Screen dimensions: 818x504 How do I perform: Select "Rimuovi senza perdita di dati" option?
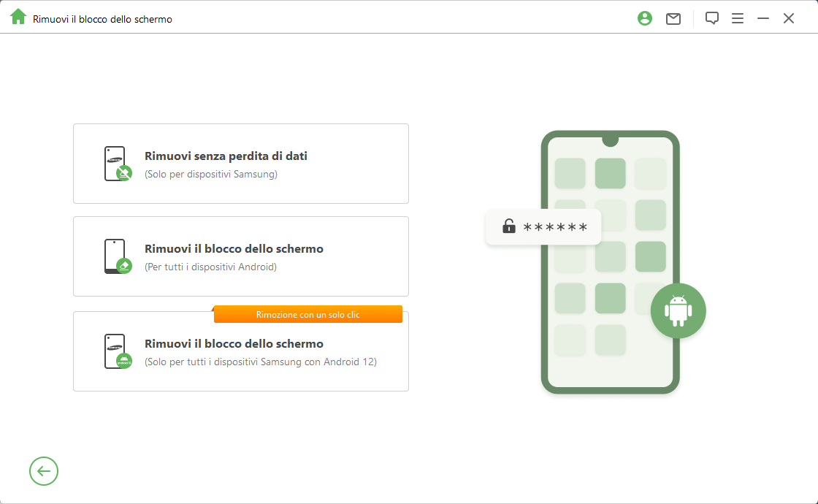pyautogui.click(x=241, y=164)
